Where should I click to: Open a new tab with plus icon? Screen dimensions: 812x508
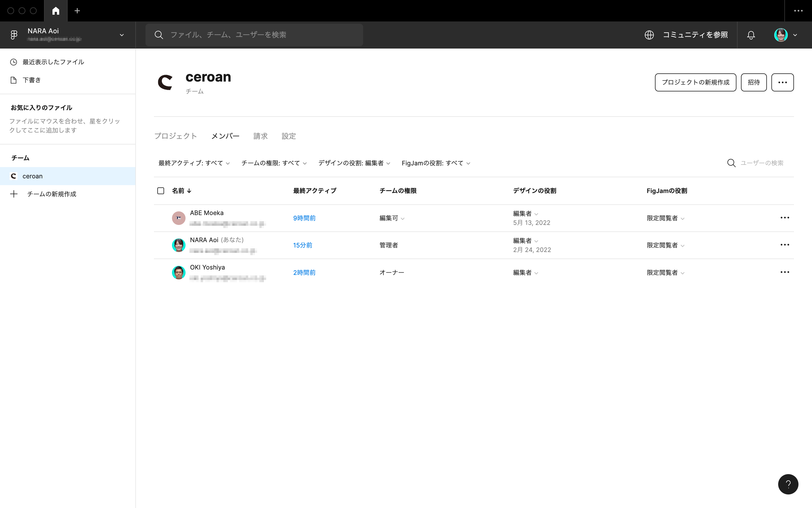pyautogui.click(x=77, y=11)
